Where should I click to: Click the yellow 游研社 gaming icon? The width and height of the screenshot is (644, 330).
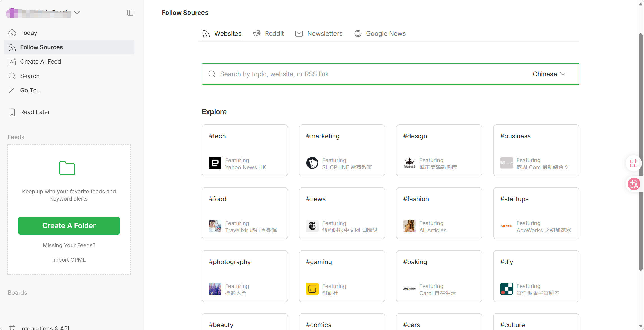coord(312,289)
